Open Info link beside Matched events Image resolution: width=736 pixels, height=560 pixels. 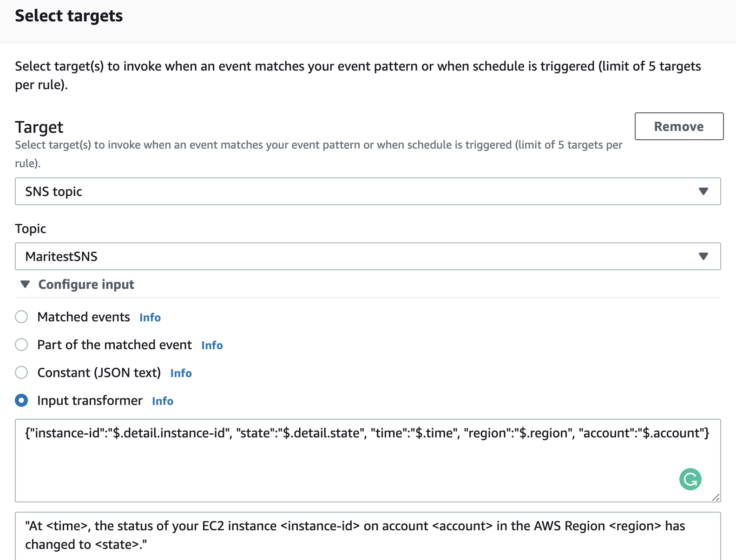(x=150, y=318)
